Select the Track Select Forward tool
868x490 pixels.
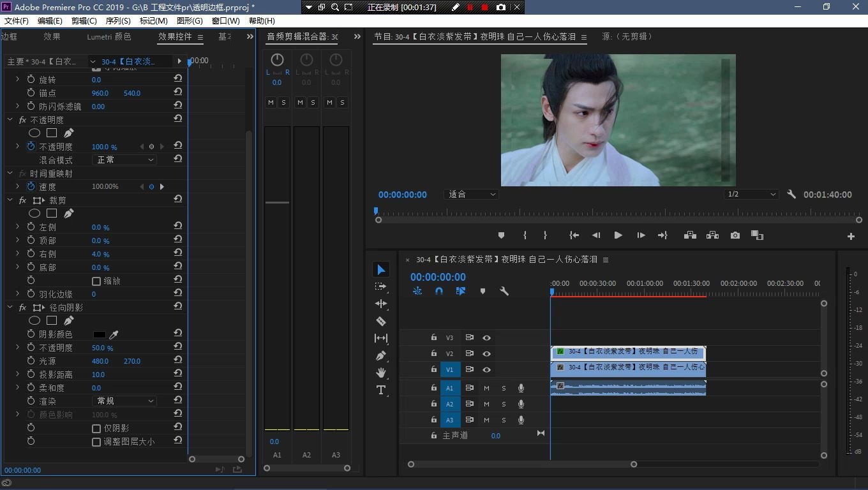tap(381, 287)
